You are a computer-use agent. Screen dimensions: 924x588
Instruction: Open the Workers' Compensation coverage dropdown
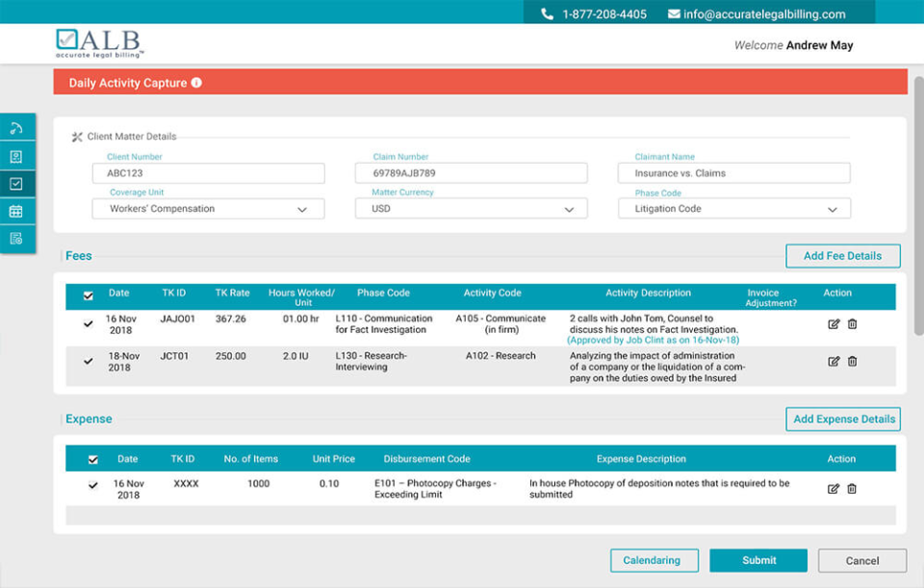pyautogui.click(x=207, y=208)
